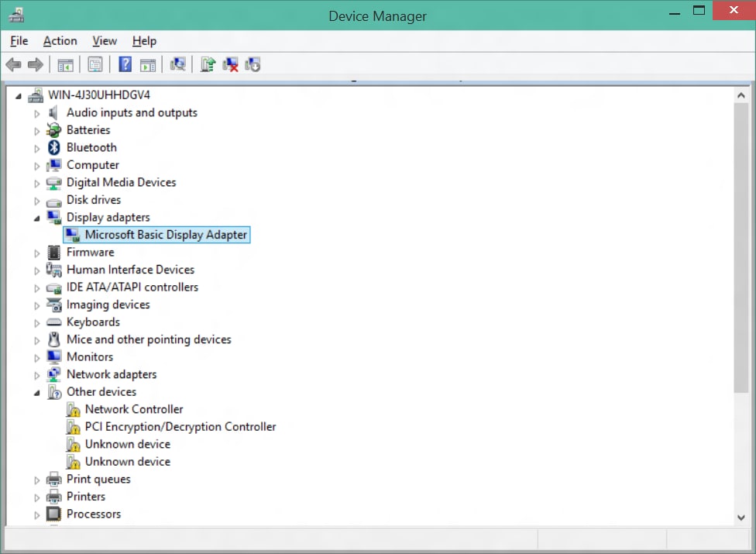
Task: Open the File menu
Action: (19, 41)
